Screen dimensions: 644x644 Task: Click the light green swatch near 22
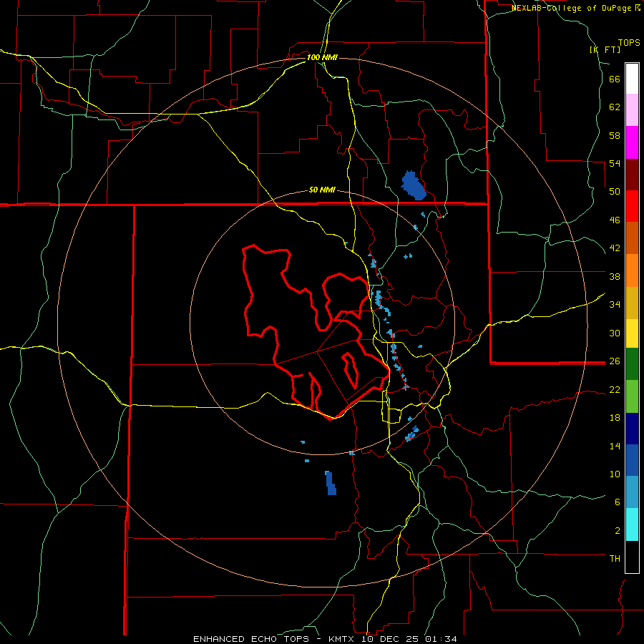pyautogui.click(x=632, y=396)
